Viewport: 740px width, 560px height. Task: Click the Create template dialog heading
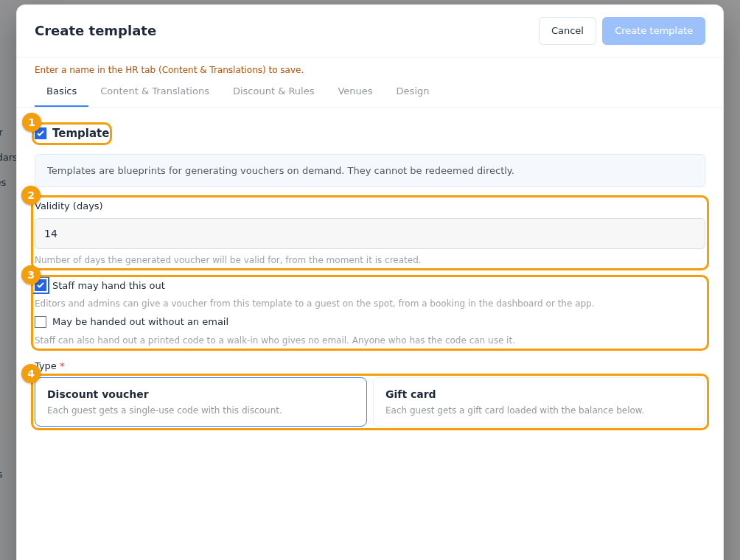click(x=95, y=31)
